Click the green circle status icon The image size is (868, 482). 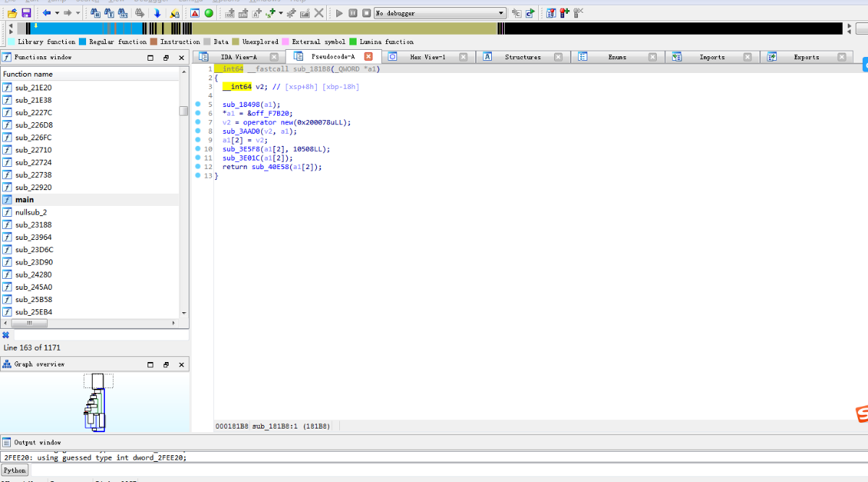209,13
